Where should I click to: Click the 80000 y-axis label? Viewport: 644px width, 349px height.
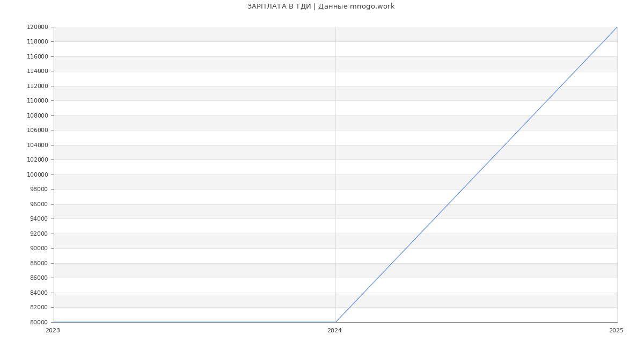39,322
